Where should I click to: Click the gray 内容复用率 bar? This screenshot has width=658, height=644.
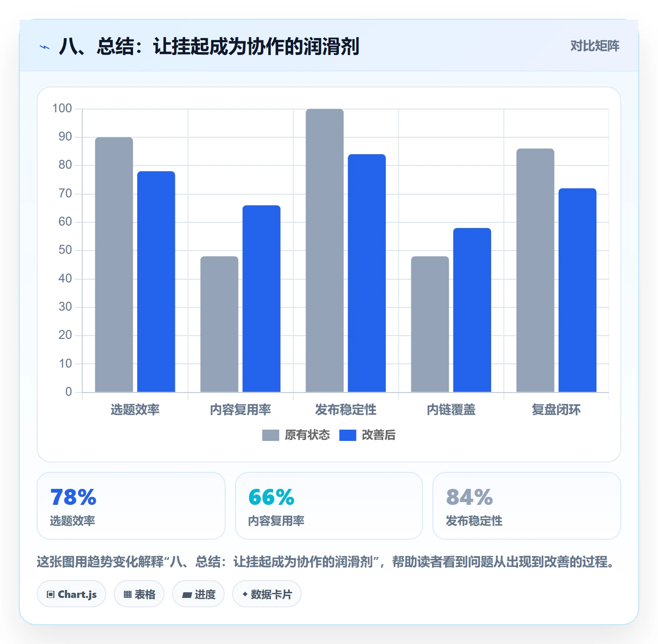pos(219,324)
